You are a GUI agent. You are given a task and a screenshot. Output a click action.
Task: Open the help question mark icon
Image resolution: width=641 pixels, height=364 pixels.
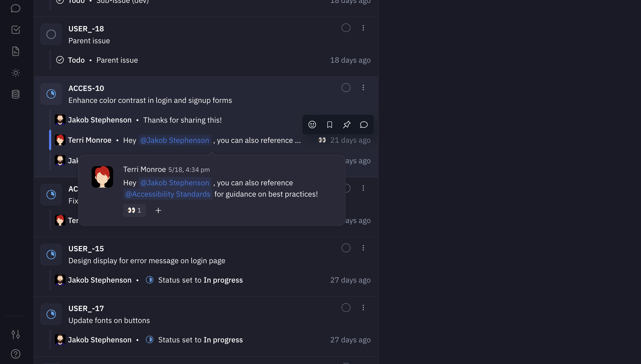tap(15, 354)
